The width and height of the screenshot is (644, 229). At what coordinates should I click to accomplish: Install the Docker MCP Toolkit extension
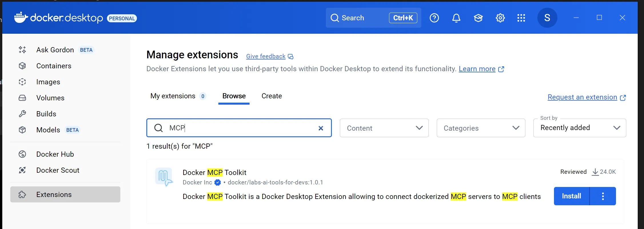[571, 196]
